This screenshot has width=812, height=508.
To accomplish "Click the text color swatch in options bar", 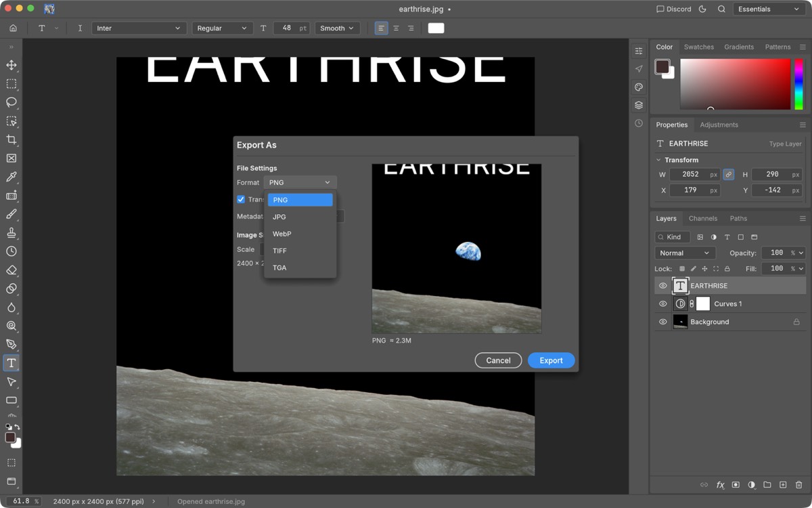I will 436,28.
